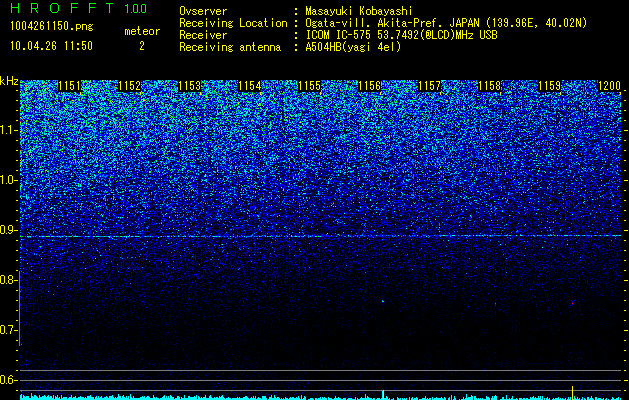Click the date stamp 10.04.26 11:50
Screen dimensions: 629x400
pyautogui.click(x=51, y=46)
